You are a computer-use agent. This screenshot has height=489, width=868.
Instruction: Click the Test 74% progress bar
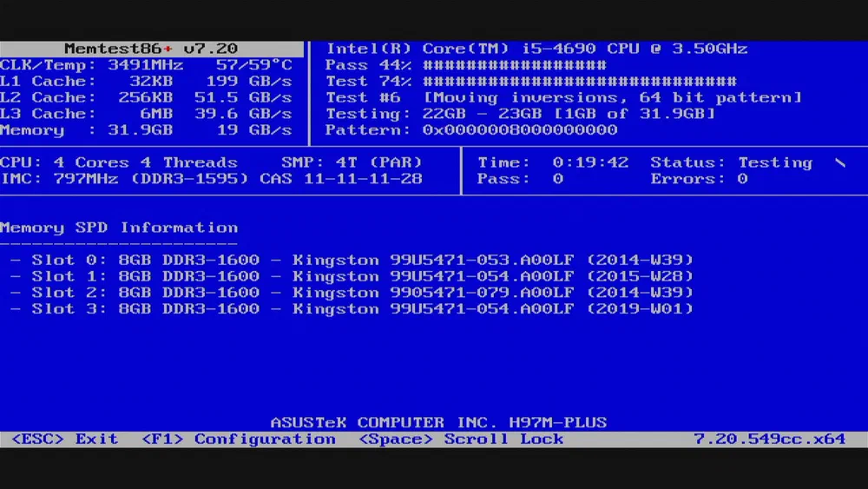580,82
